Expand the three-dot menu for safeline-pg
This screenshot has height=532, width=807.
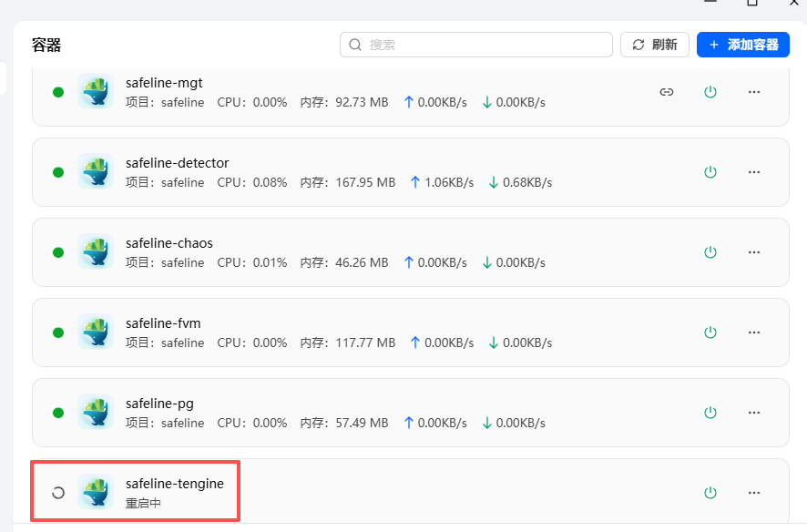754,413
